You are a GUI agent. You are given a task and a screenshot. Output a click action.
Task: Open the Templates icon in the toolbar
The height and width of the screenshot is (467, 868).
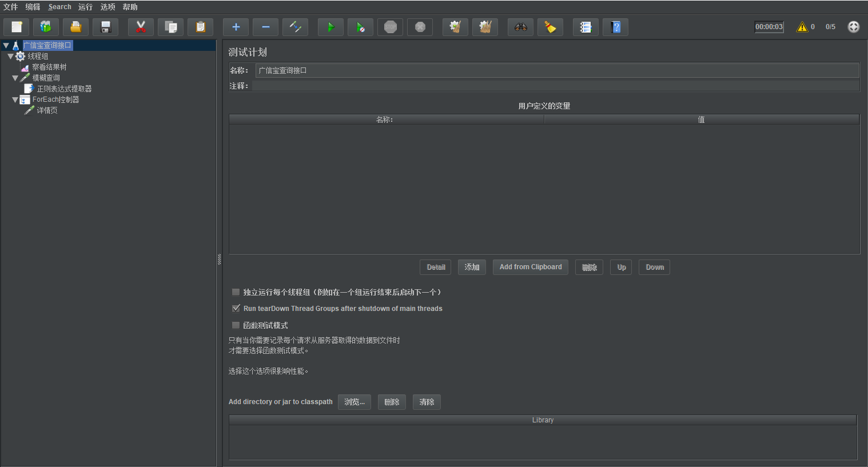click(x=46, y=27)
